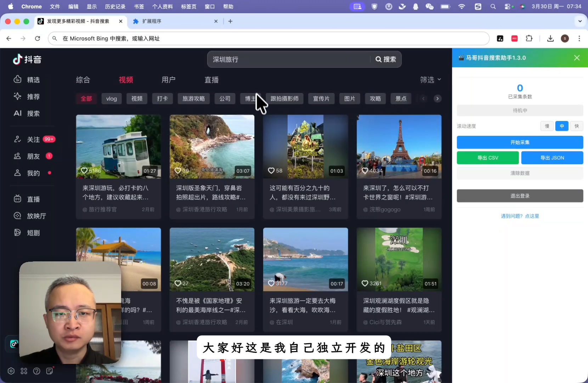Click the red extension icon in Chrome toolbar
The image size is (588, 383).
point(515,38)
